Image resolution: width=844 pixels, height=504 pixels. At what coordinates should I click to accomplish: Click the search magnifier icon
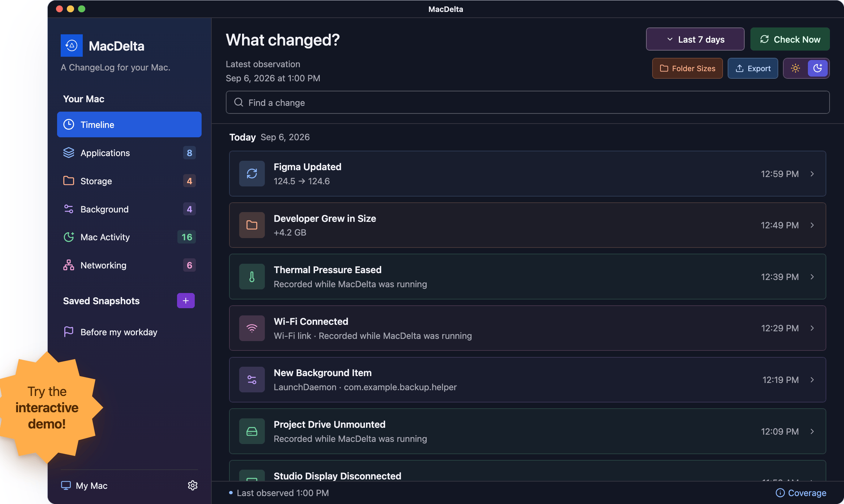coord(238,103)
